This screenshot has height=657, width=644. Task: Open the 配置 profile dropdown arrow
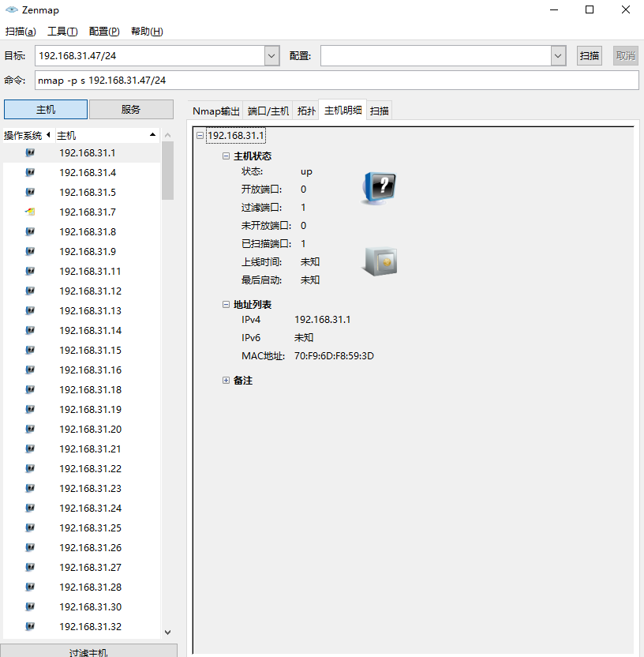tap(558, 56)
